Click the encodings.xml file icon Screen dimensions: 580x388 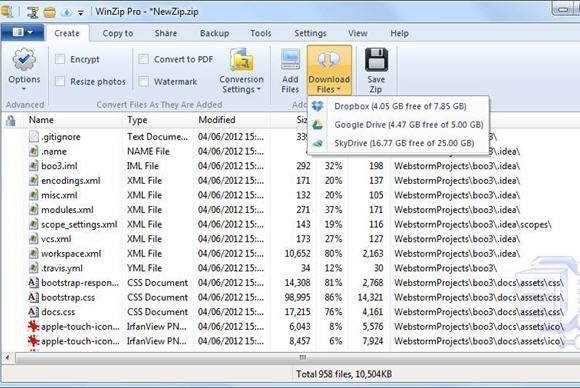[x=34, y=180]
